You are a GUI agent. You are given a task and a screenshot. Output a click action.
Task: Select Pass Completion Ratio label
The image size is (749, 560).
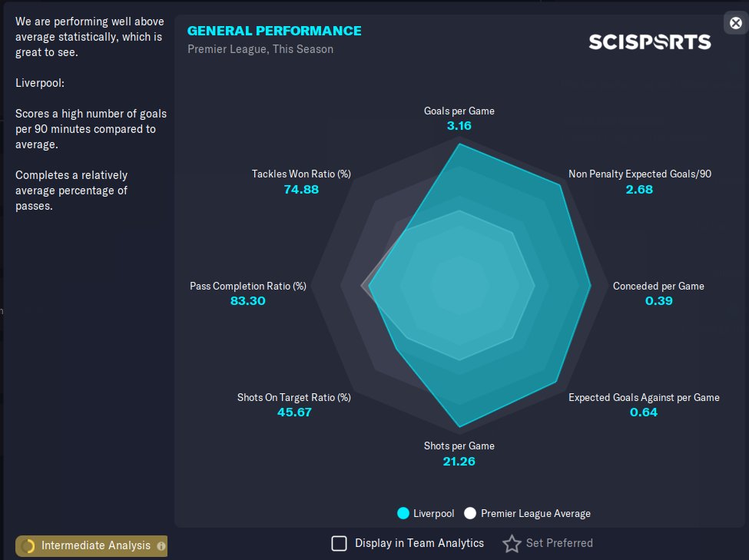coord(247,286)
